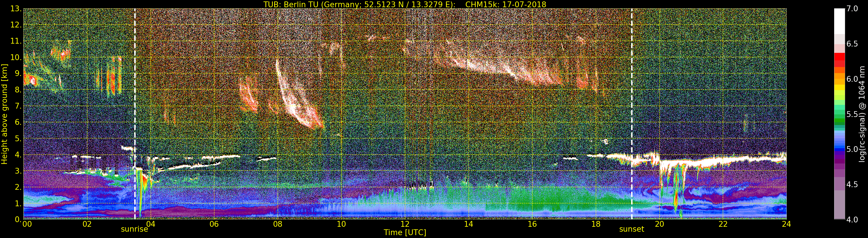This screenshot has width=868, height=238.
Task: Click the height axis tick label '10.'
Action: pyautogui.click(x=16, y=57)
